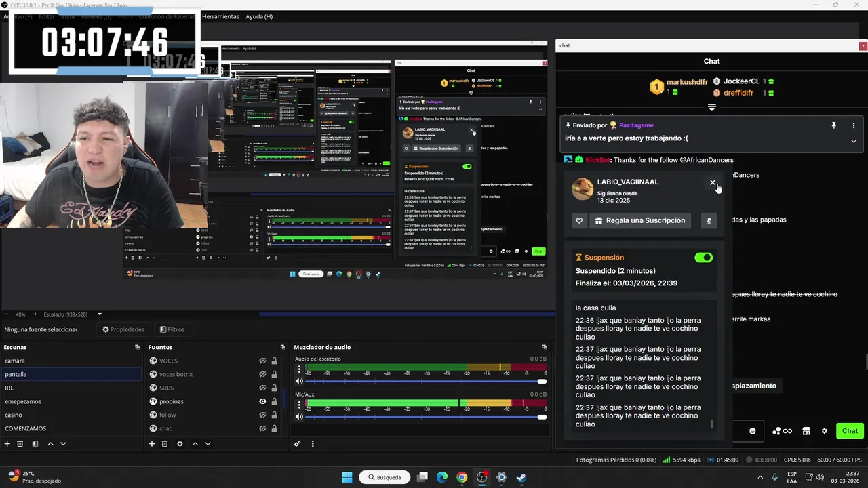Click Regala una Suscripción button
Screen dimensions: 868x488
[639, 220]
